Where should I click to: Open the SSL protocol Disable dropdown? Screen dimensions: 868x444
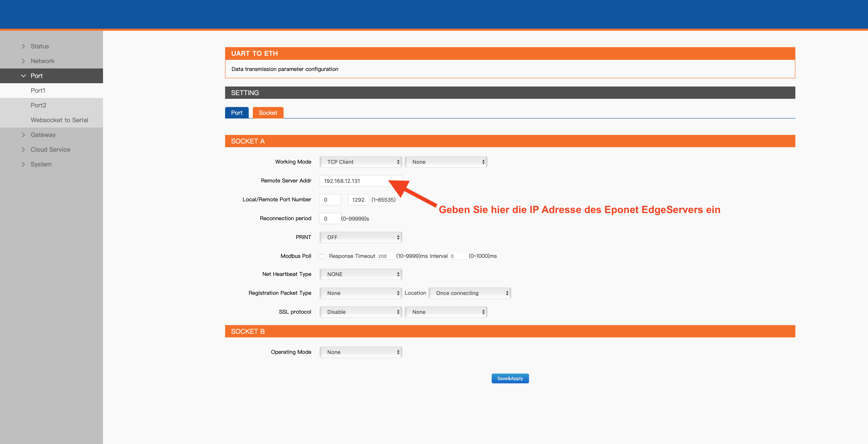pos(361,312)
